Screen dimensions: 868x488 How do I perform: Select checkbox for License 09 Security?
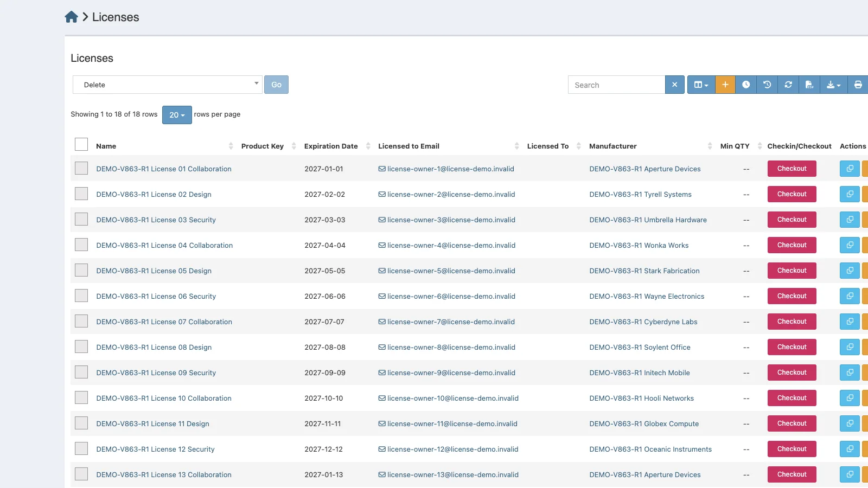(81, 372)
